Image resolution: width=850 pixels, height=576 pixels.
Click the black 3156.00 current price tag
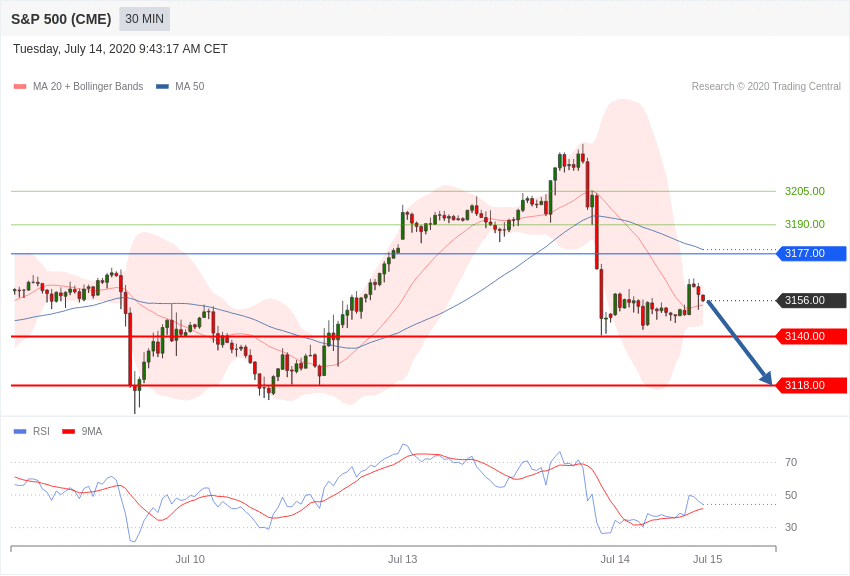[x=812, y=300]
